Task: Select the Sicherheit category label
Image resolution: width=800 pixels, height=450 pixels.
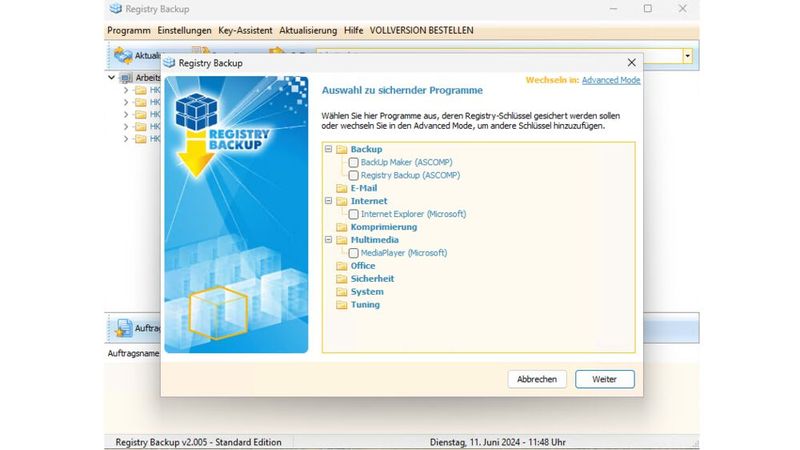Action: tap(372, 279)
